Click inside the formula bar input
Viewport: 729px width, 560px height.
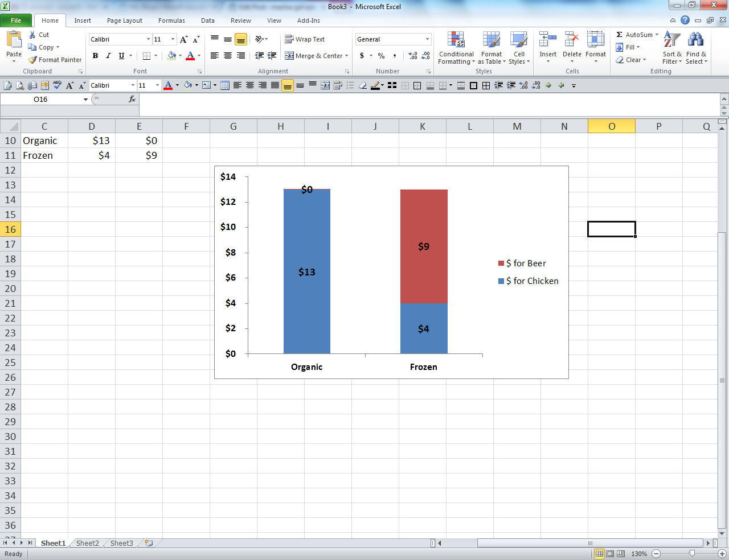[427, 99]
